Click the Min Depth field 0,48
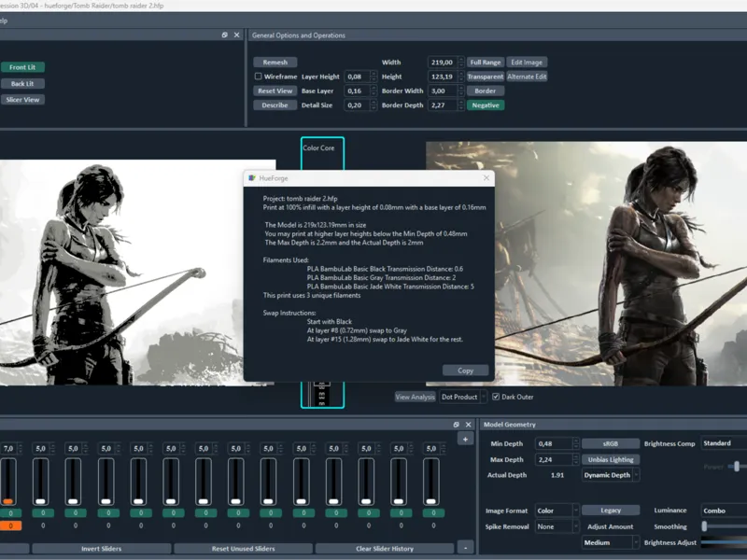This screenshot has height=560, width=747. pos(554,443)
